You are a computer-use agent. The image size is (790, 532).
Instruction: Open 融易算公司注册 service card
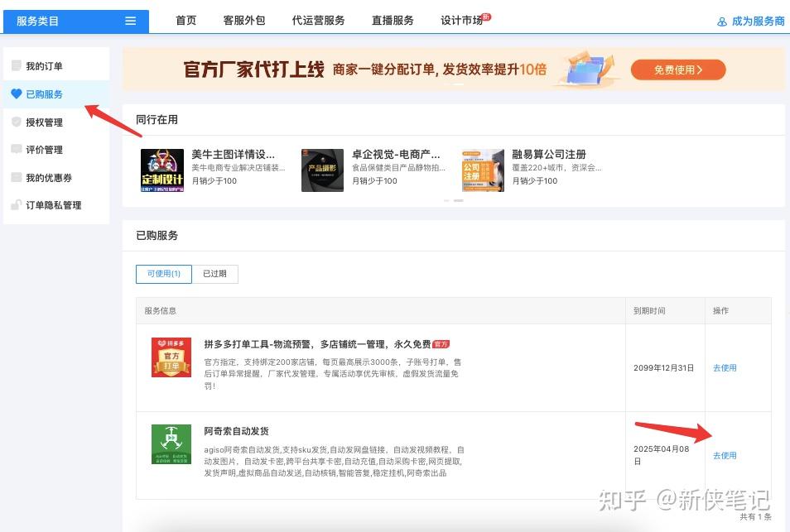coord(532,170)
